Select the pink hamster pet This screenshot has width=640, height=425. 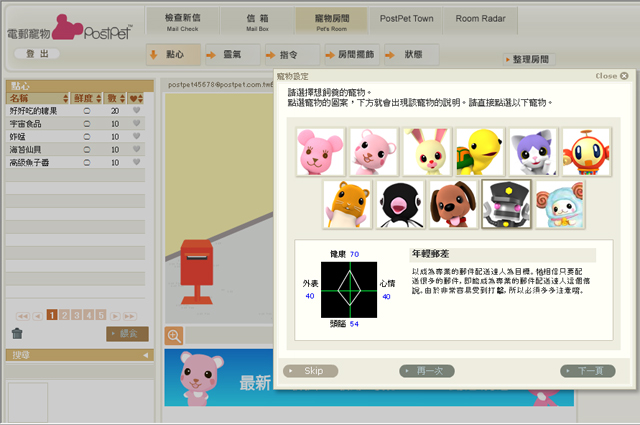[373, 151]
